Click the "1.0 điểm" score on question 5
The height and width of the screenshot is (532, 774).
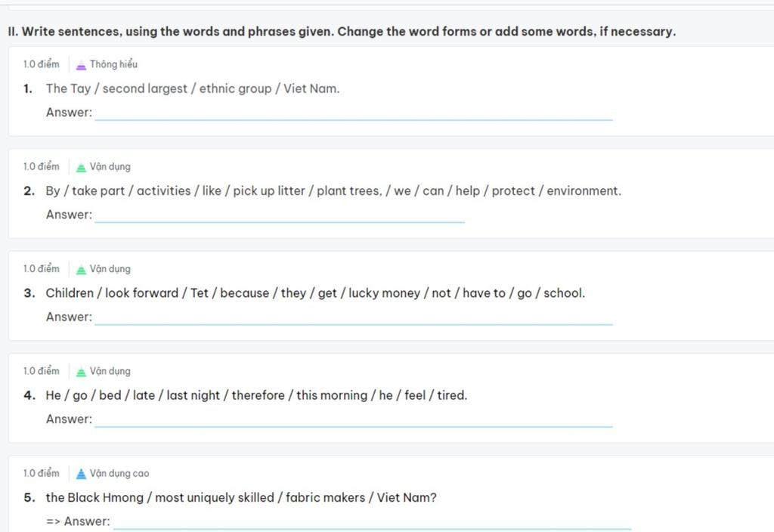(41, 474)
